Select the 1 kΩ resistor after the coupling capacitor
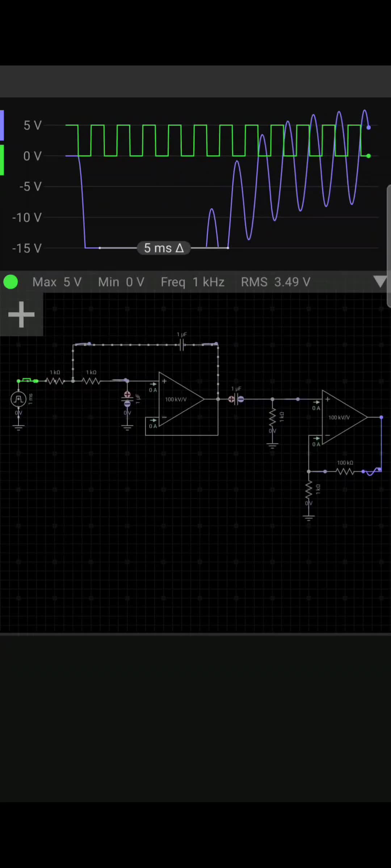The image size is (391, 868). 272,417
